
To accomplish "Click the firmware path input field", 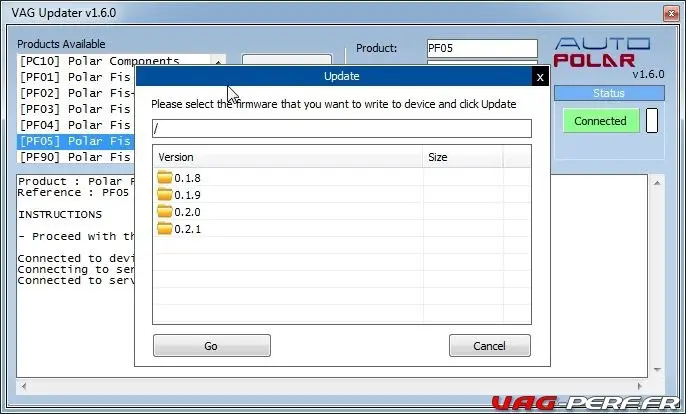I will (342, 128).
